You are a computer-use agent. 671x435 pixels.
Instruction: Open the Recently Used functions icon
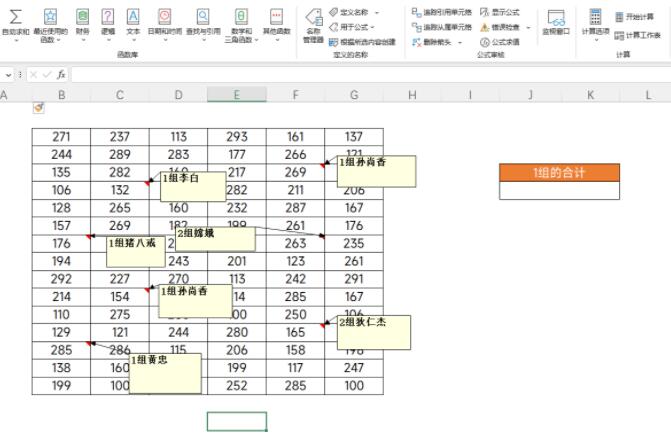click(x=50, y=17)
